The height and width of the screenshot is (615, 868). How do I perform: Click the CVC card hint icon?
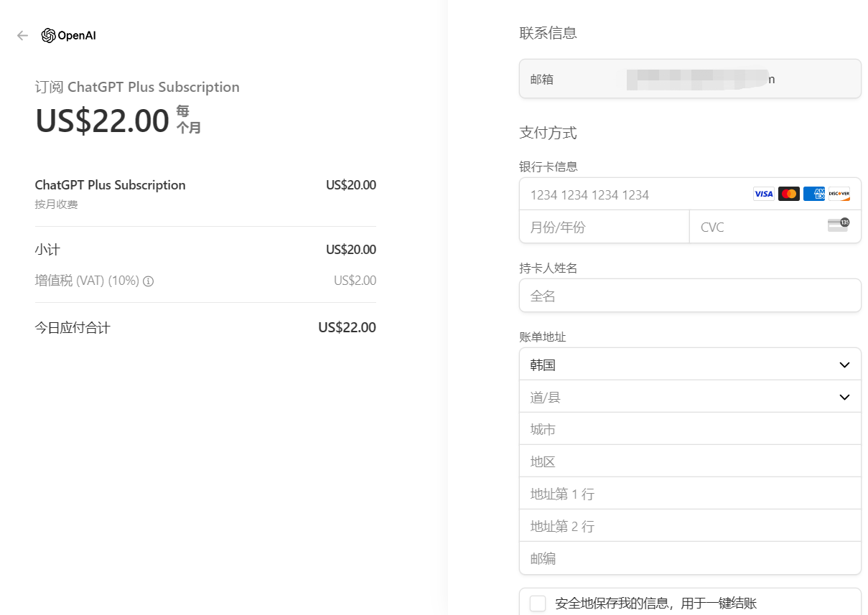838,225
